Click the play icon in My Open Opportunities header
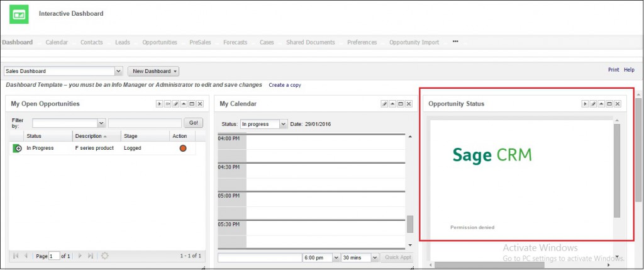Screen dimensions: 644x270 click(159, 104)
